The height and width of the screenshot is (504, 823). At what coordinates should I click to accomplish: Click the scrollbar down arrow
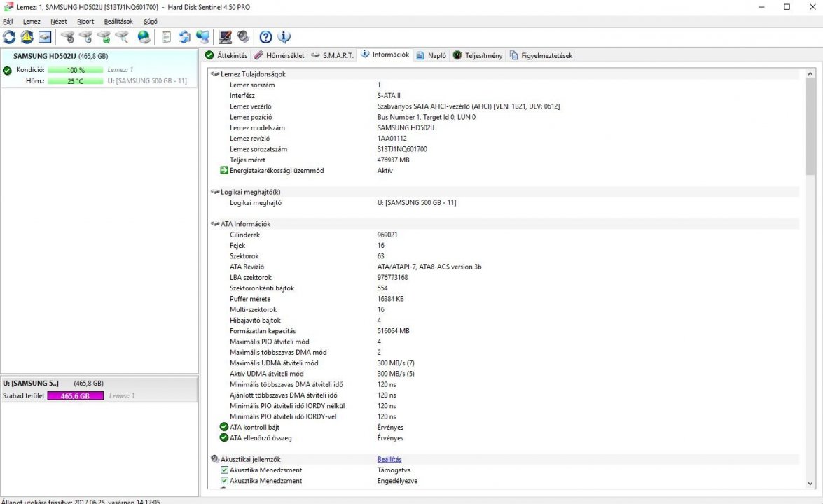pos(810,484)
